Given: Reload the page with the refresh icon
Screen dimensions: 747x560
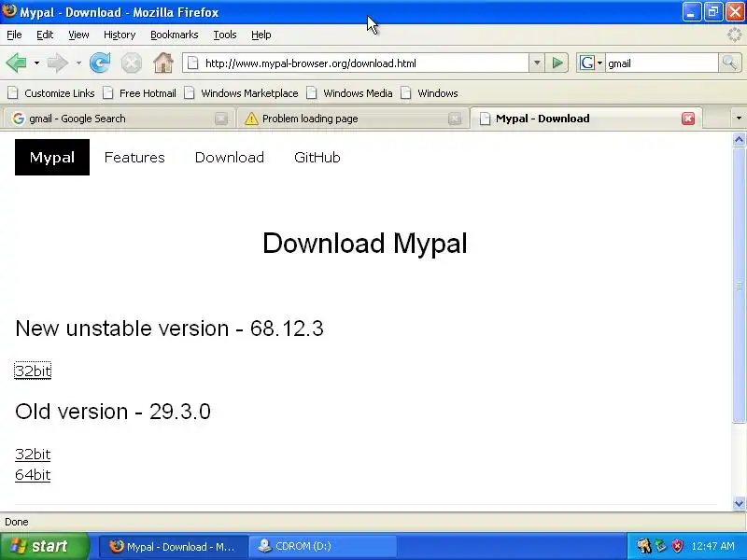Looking at the screenshot, I should click(x=100, y=63).
